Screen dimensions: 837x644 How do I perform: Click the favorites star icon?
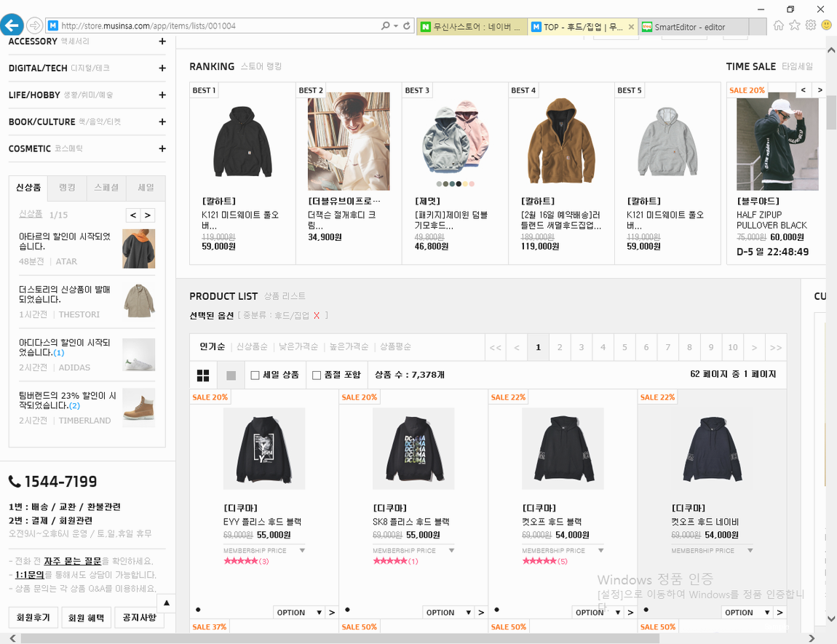pos(795,25)
